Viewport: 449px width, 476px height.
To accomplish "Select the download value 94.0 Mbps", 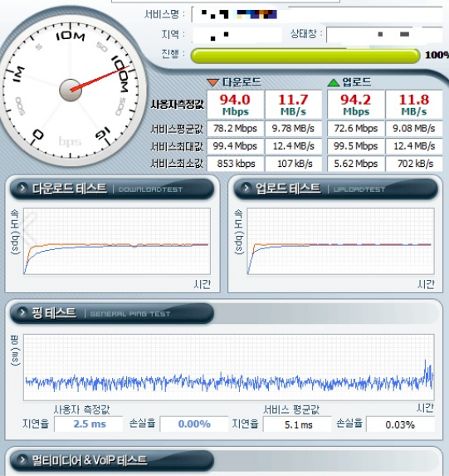I will point(236,105).
